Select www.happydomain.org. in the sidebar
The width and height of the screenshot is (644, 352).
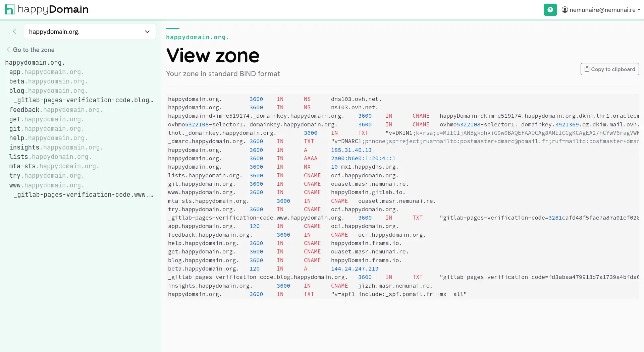47,185
